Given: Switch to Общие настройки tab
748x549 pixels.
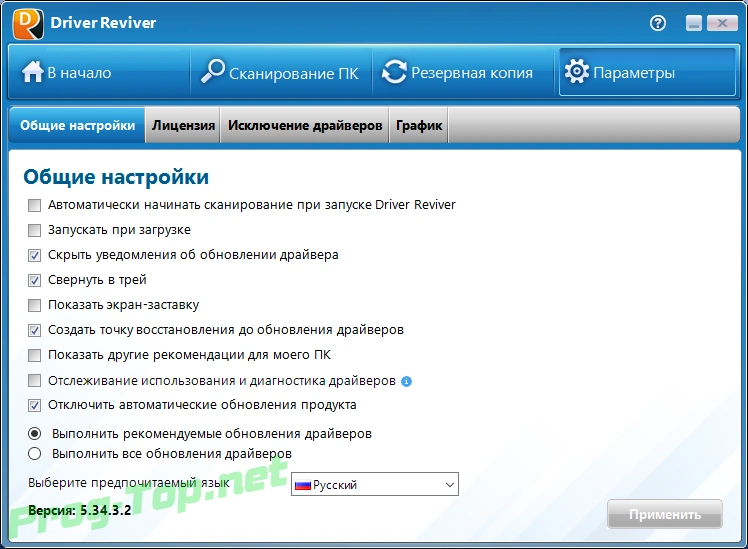Looking at the screenshot, I should pyautogui.click(x=77, y=125).
